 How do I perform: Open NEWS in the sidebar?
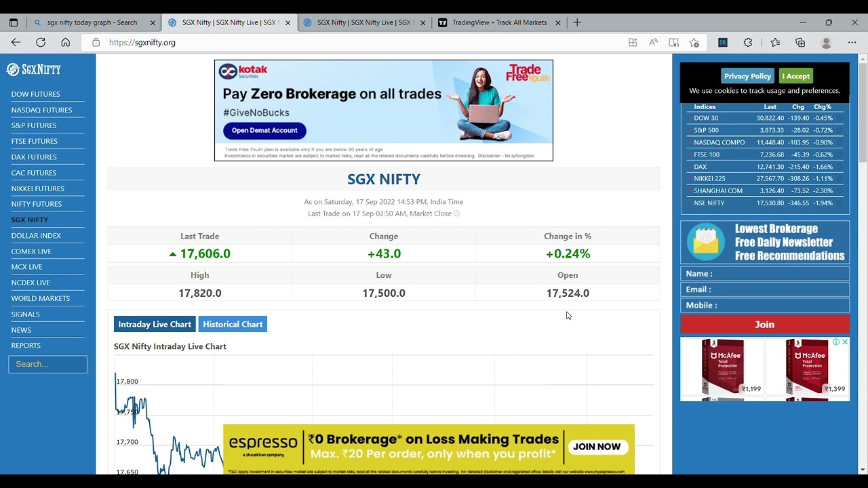[x=21, y=330]
